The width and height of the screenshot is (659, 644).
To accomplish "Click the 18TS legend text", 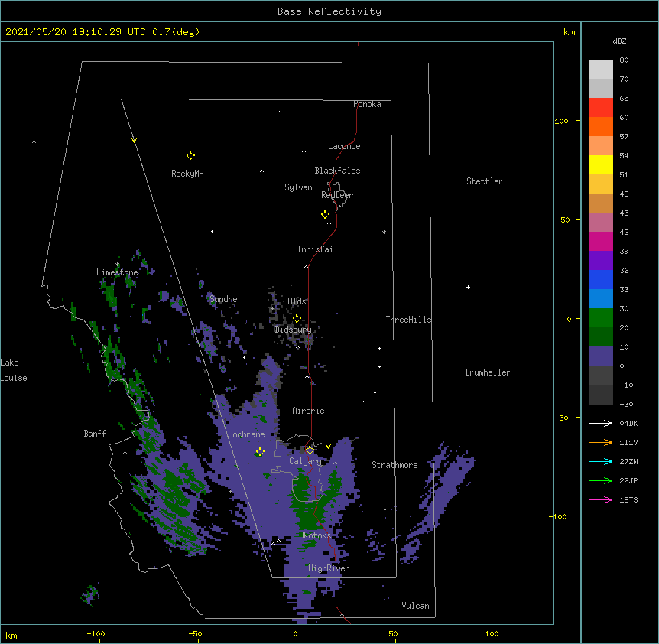I will click(628, 499).
